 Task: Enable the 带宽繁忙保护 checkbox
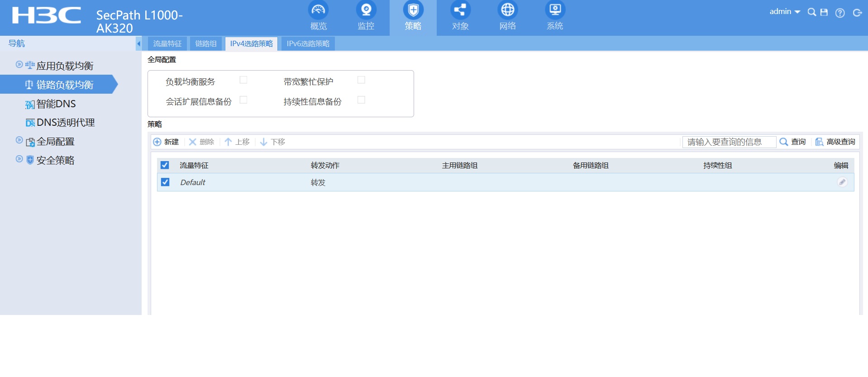pos(361,80)
